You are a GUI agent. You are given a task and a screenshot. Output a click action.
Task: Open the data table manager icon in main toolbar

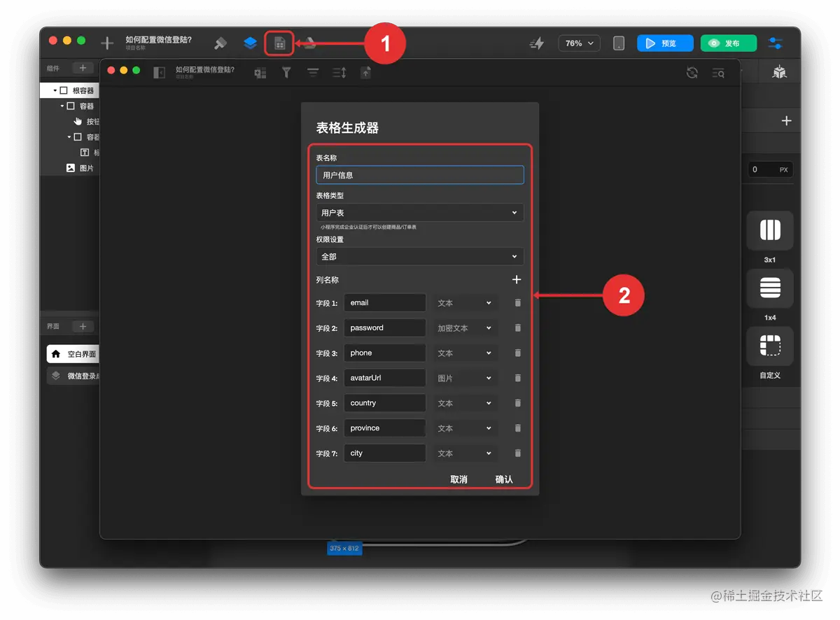pos(279,43)
